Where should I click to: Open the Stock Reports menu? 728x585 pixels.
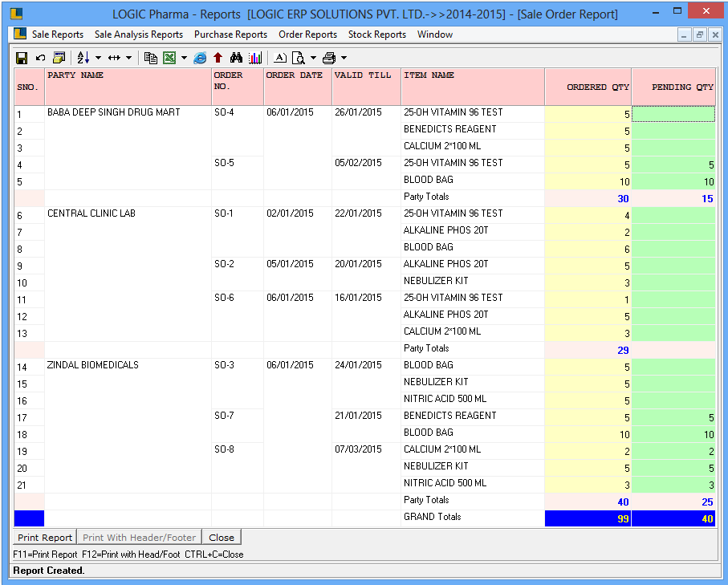(377, 35)
